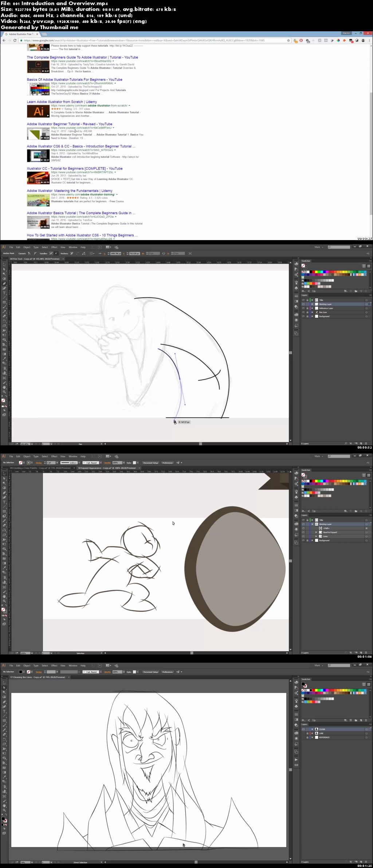Click fill color box in Expand Appearance control bar

click(21, 463)
